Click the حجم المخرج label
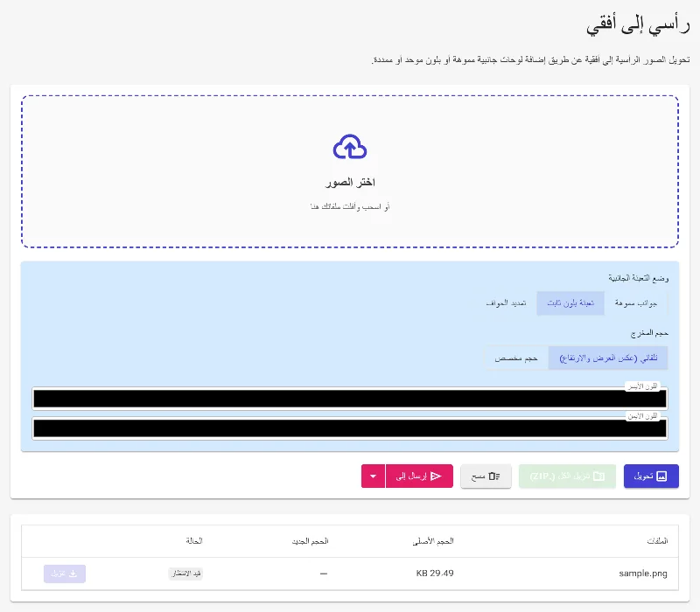The image size is (700, 612). pyautogui.click(x=649, y=333)
